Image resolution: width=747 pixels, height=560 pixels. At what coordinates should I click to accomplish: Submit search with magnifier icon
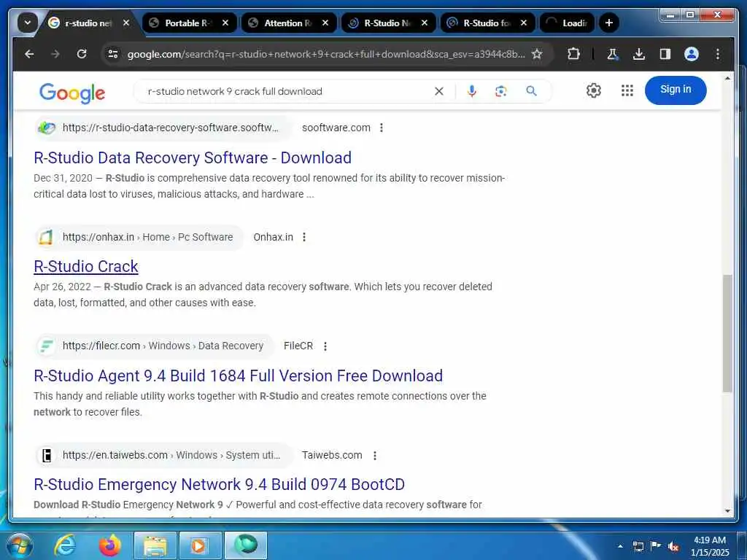[531, 91]
